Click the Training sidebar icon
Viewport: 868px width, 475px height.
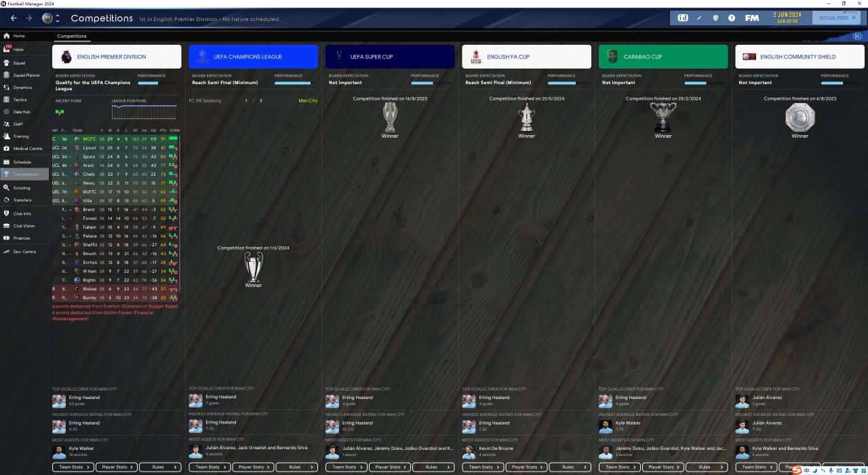coord(7,136)
